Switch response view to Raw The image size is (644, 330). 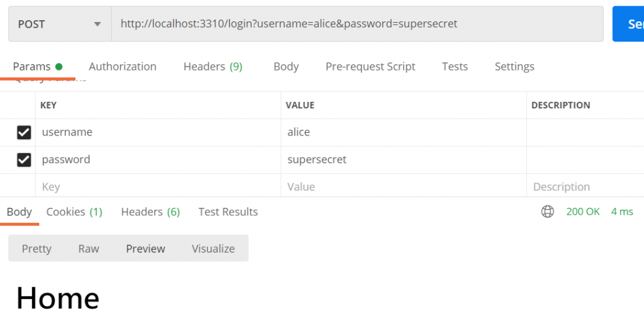pyautogui.click(x=89, y=249)
